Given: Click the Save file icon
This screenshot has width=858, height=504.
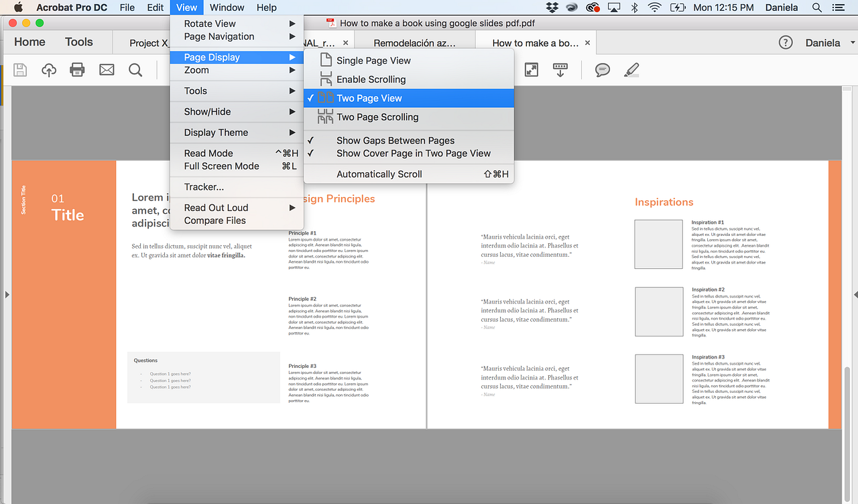Looking at the screenshot, I should tap(20, 70).
